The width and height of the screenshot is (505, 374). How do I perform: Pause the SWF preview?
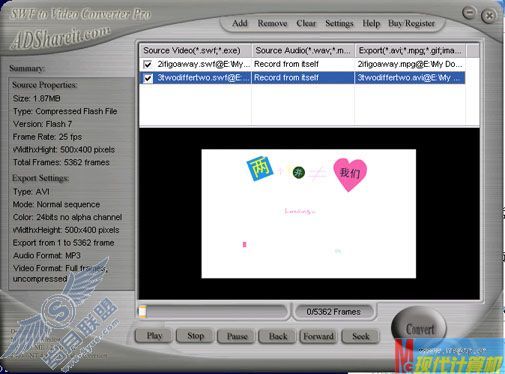(237, 336)
